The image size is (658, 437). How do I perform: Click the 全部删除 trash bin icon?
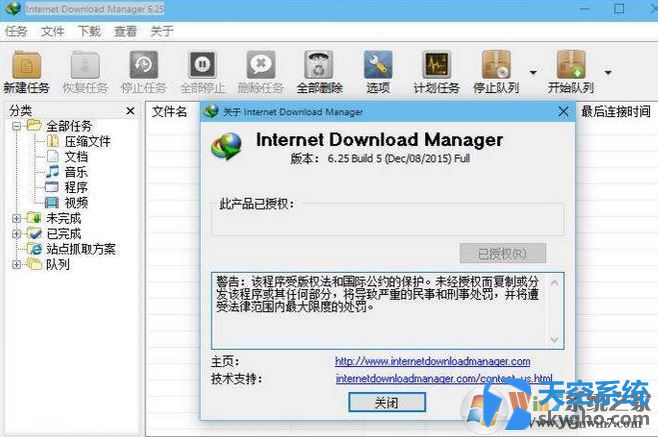click(x=319, y=65)
